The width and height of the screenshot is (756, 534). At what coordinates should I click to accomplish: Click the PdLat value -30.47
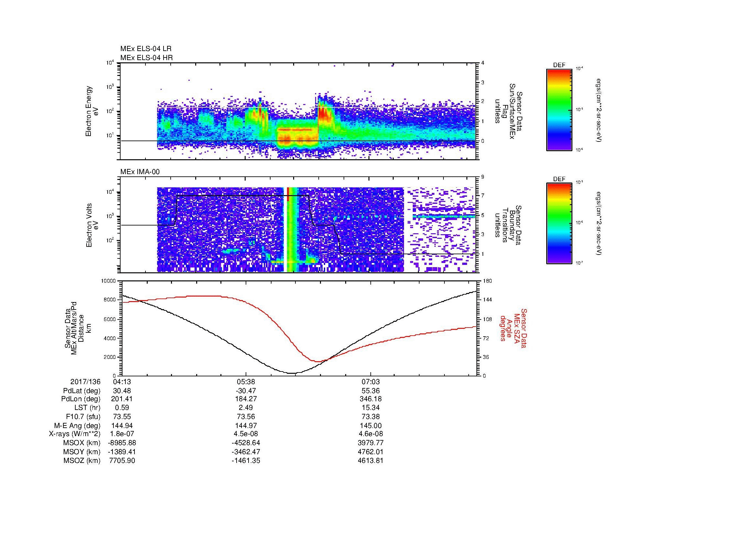click(x=246, y=391)
